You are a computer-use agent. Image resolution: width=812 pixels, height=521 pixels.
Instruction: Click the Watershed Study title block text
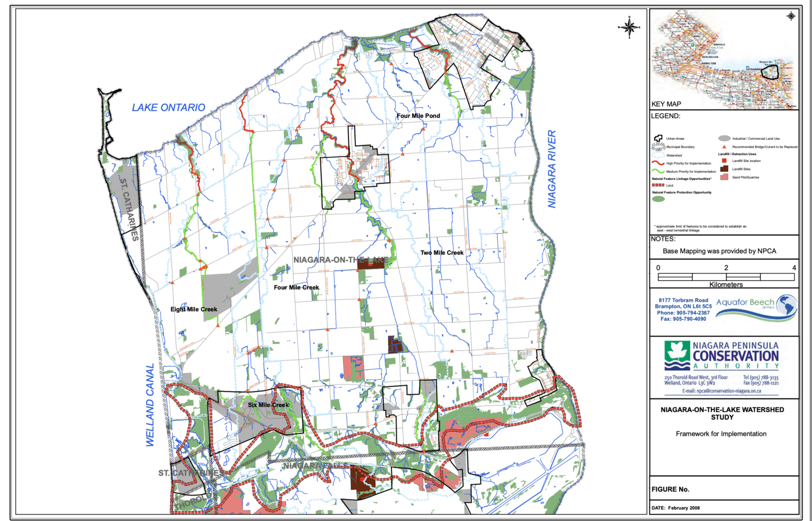(x=722, y=413)
